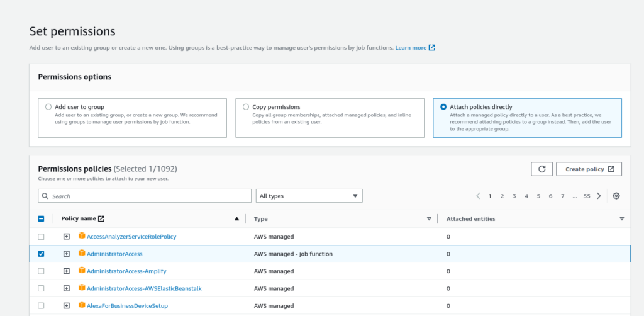Go to page 2 of policies
644x316 pixels.
pyautogui.click(x=502, y=196)
